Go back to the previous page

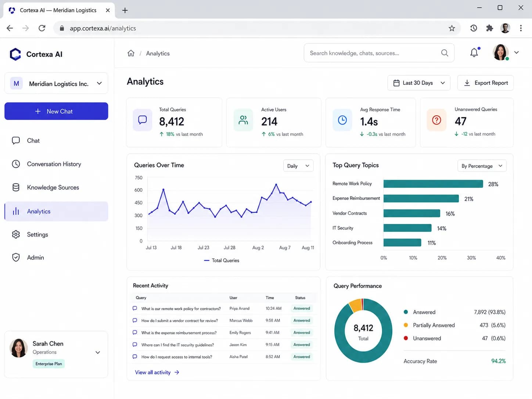(10, 28)
